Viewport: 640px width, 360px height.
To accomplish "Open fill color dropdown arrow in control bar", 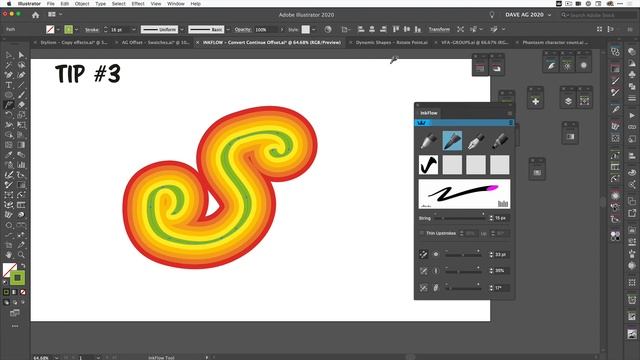I will tap(58, 29).
